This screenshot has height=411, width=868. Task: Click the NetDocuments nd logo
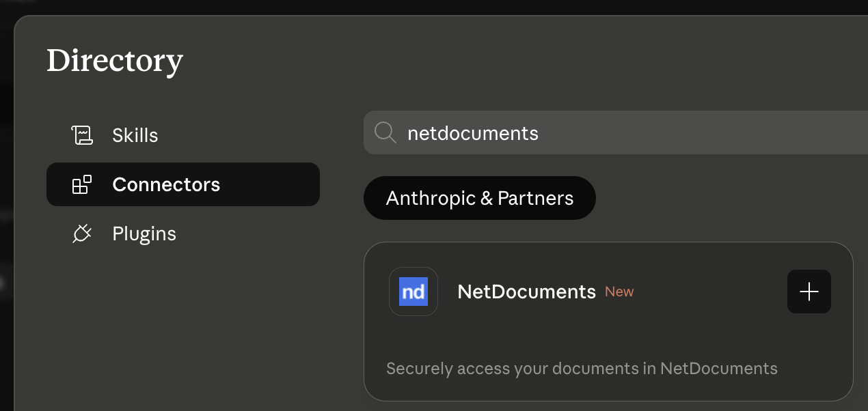point(413,292)
